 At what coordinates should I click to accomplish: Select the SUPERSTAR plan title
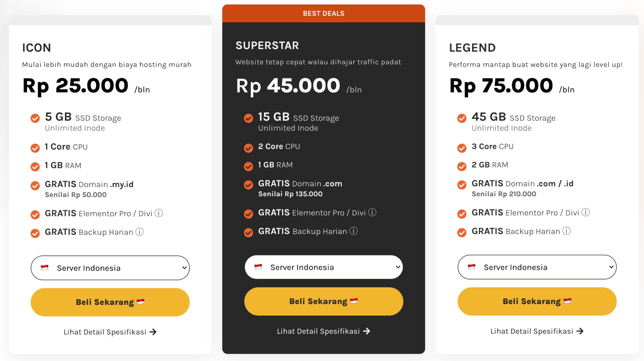pos(267,45)
